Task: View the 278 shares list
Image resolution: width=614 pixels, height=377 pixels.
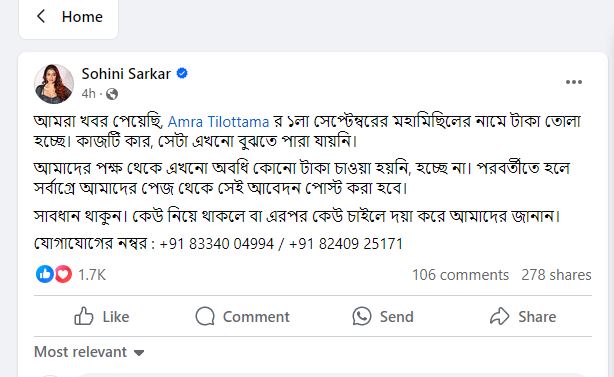Action: 556,275
